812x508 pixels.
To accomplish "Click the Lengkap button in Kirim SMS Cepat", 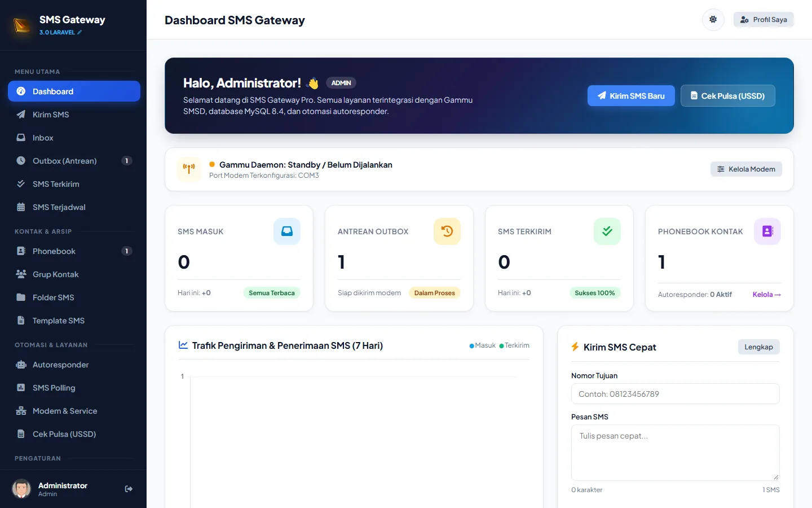I will 758,347.
